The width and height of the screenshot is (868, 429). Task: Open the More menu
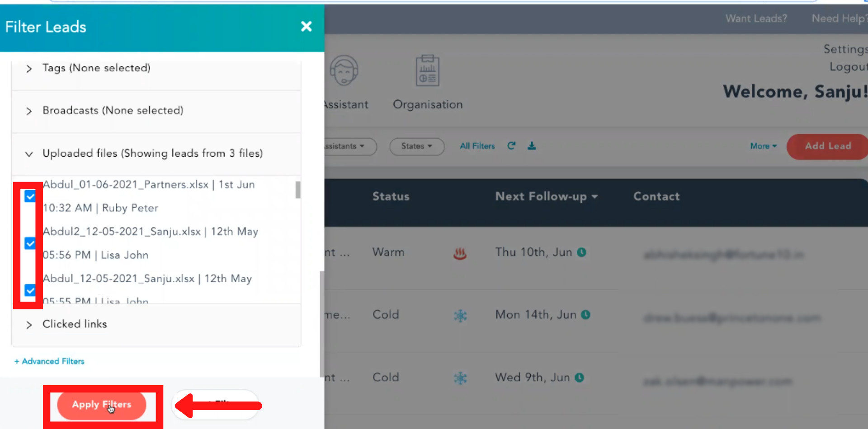click(x=763, y=146)
